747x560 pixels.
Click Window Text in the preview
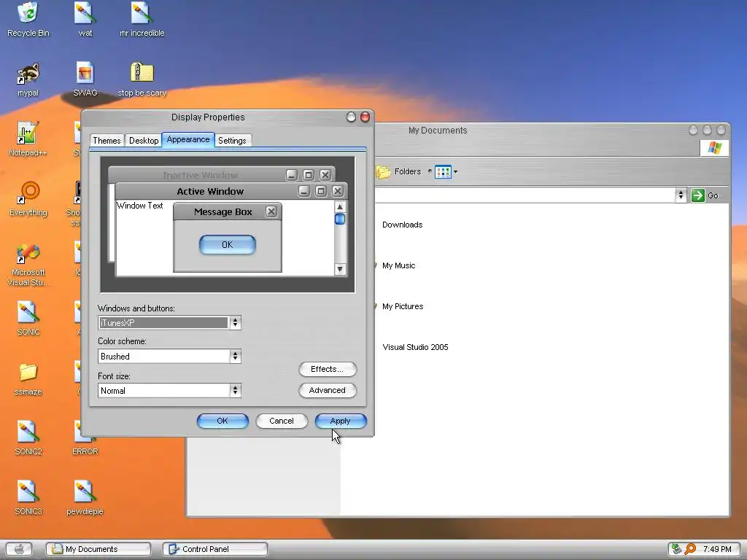click(139, 205)
